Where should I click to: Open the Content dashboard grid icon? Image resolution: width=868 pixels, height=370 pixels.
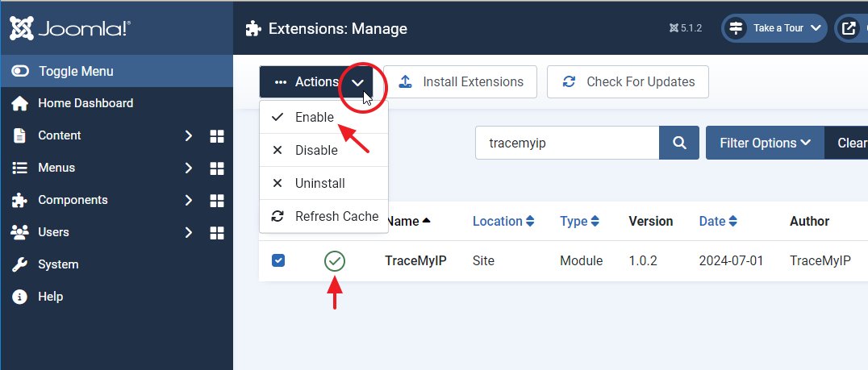(x=216, y=135)
